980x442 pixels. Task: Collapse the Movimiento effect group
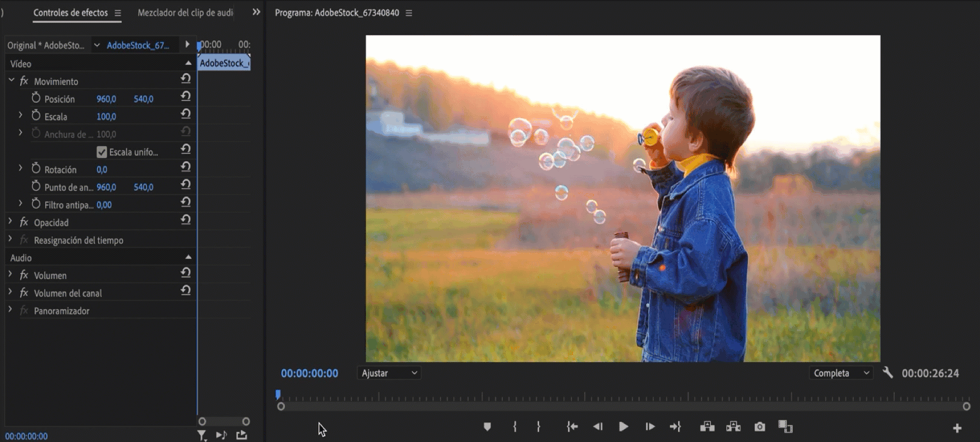point(11,81)
